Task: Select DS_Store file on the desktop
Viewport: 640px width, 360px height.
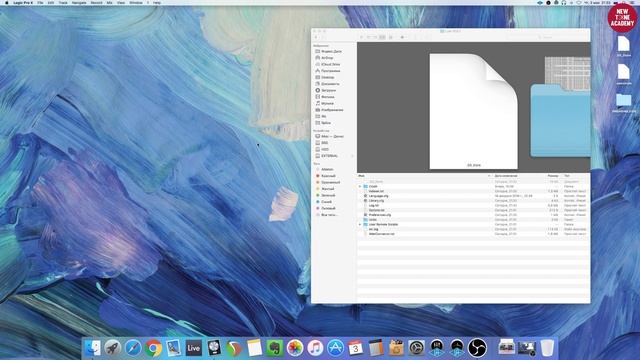Action: tap(623, 46)
